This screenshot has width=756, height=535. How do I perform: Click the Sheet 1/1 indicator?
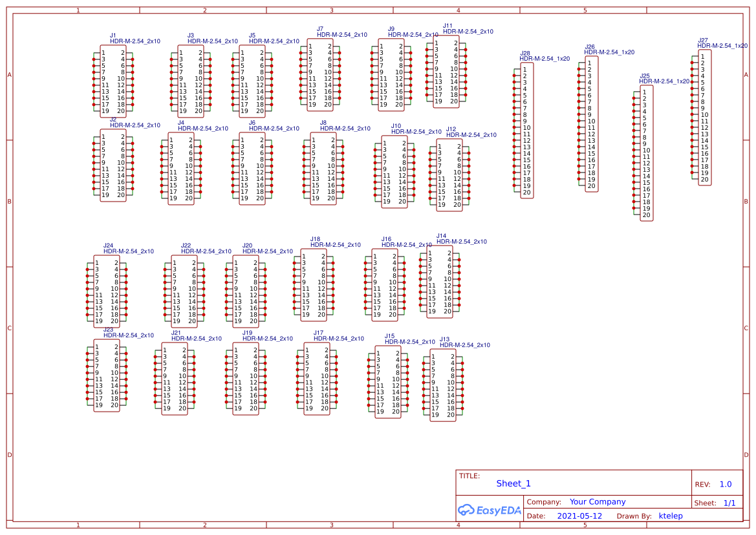point(730,502)
